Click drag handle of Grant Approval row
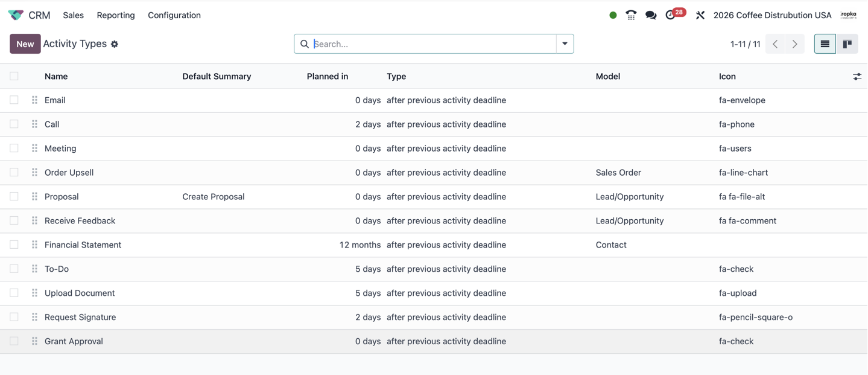This screenshot has height=375, width=868. click(x=34, y=342)
